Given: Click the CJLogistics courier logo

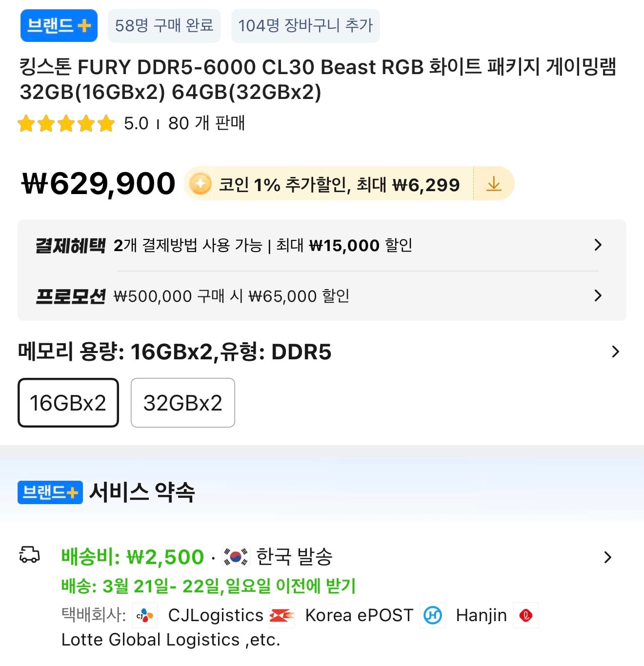Looking at the screenshot, I should [145, 615].
